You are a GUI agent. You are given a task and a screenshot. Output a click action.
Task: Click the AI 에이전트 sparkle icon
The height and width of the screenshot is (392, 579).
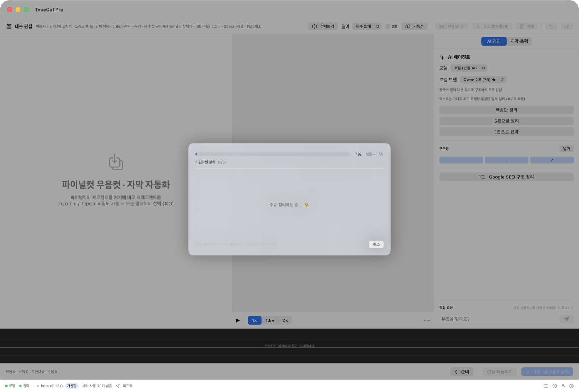(x=442, y=57)
